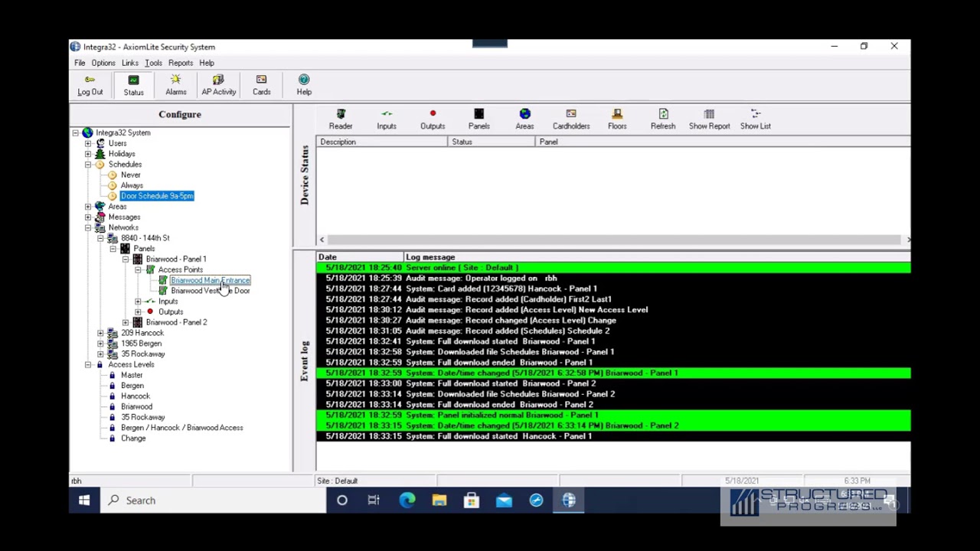Screen dimensions: 980x551
Task: Show Panels device status
Action: point(479,119)
